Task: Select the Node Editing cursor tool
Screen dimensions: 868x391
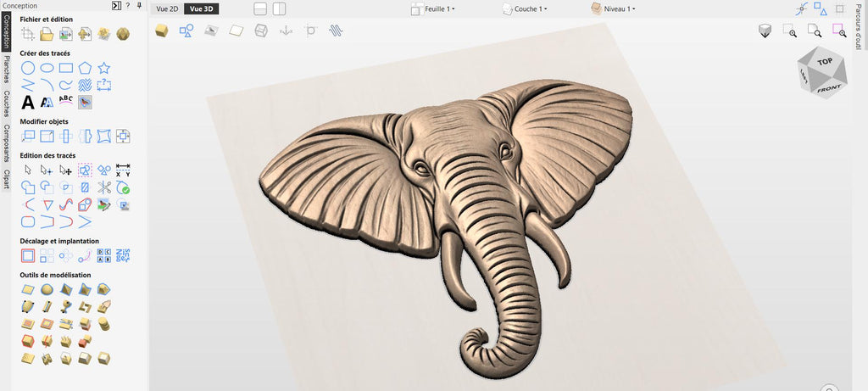Action: pyautogui.click(x=47, y=170)
